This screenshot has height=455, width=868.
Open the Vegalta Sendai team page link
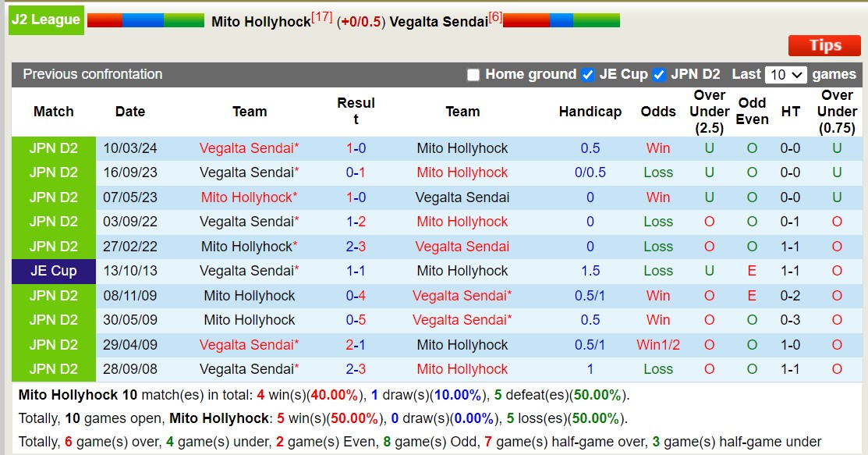coord(248,148)
